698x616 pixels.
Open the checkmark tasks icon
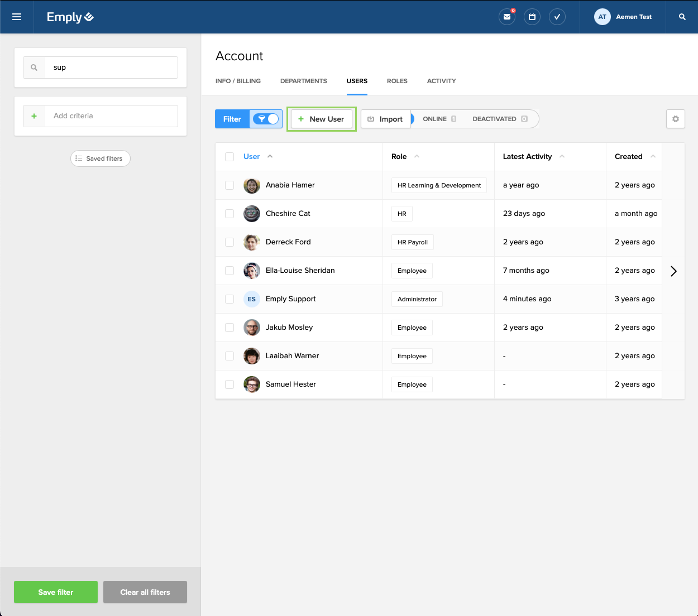[557, 17]
